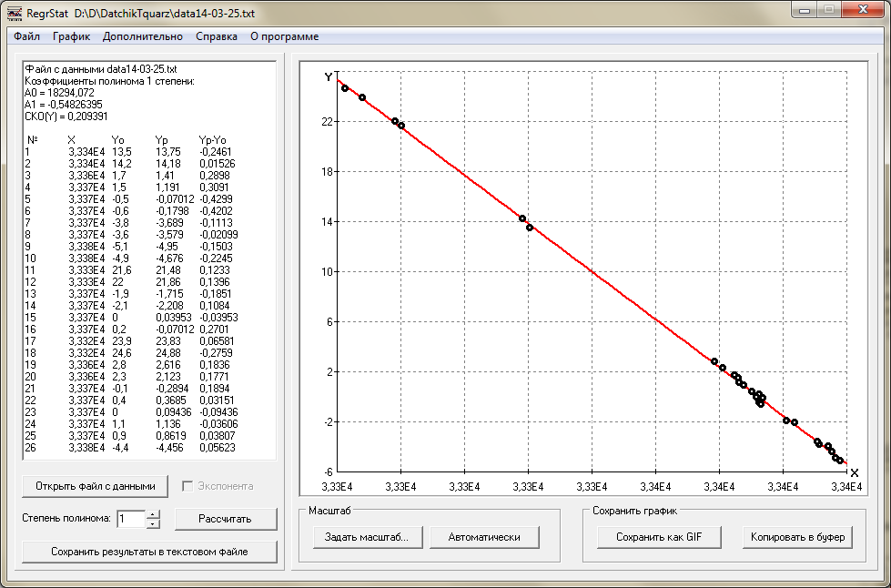
Task: Maximize the RegrStat window
Action: [x=829, y=10]
